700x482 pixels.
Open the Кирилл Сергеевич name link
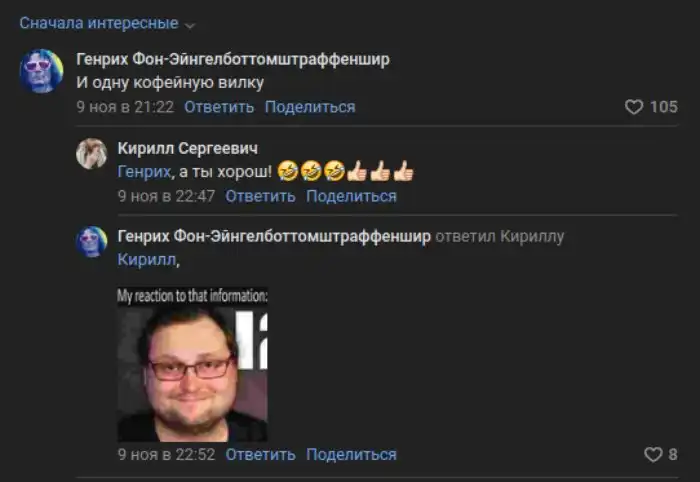[188, 149]
